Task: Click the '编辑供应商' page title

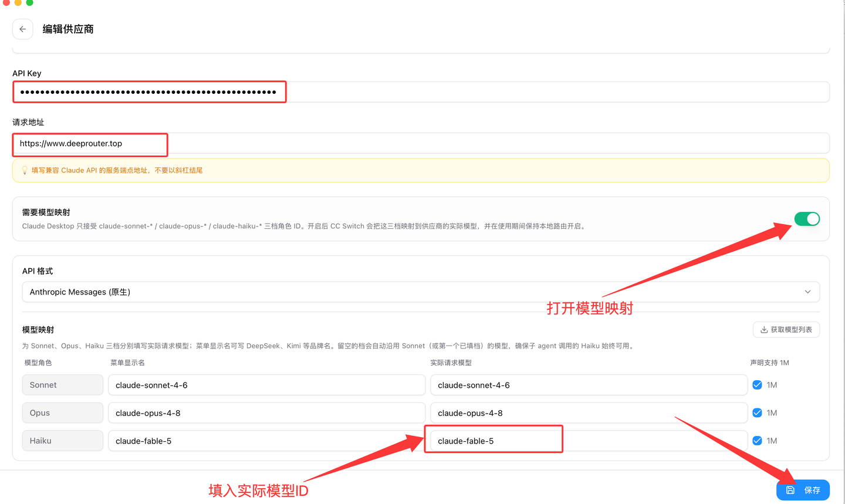Action: (68, 29)
